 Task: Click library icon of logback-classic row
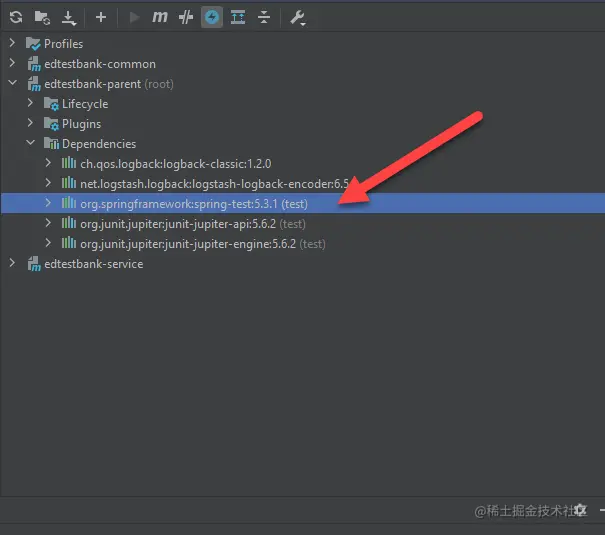[x=69, y=163]
